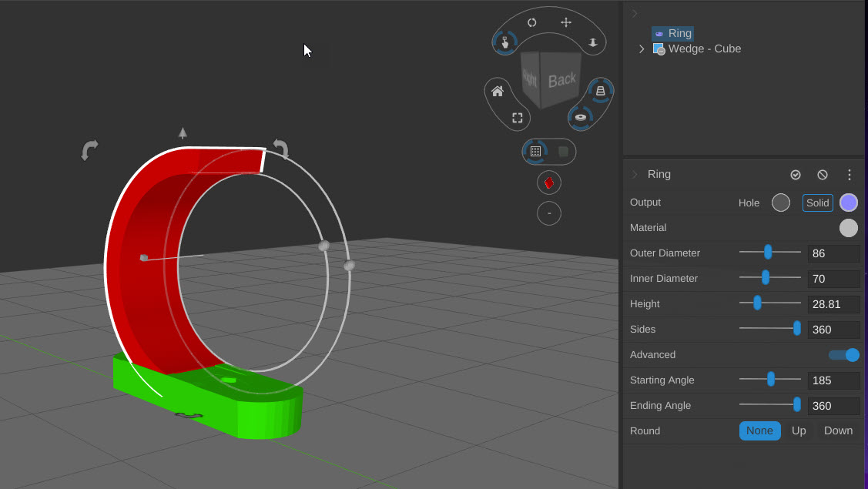Click the Height value field 28.81
The height and width of the screenshot is (489, 868).
click(x=833, y=304)
